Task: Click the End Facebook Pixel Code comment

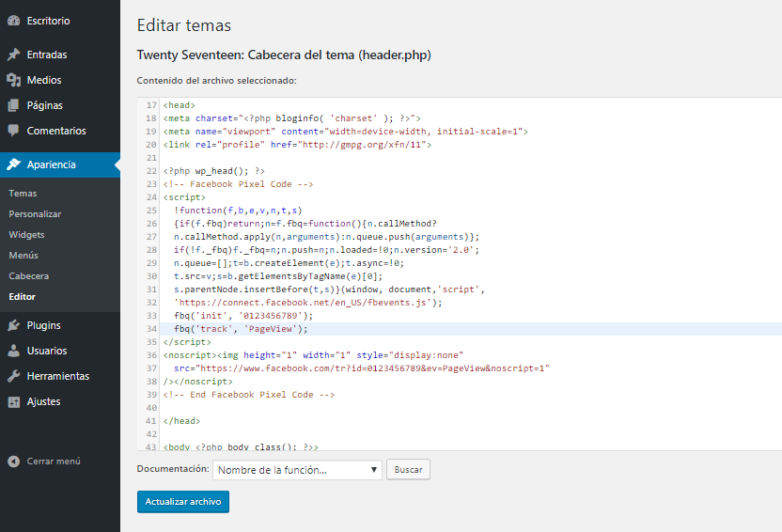Action: click(x=249, y=395)
